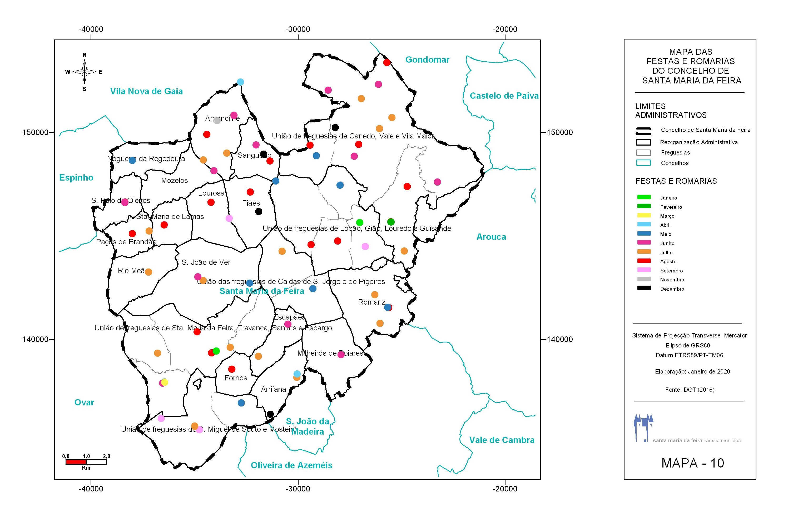Click the Vale de Cambra label
The width and height of the screenshot is (798, 532).
(502, 440)
